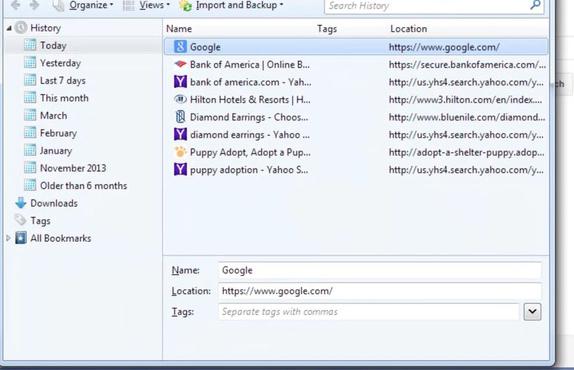Select the puppy adoption Yahoo search entry
The image size is (574, 370).
point(356,170)
